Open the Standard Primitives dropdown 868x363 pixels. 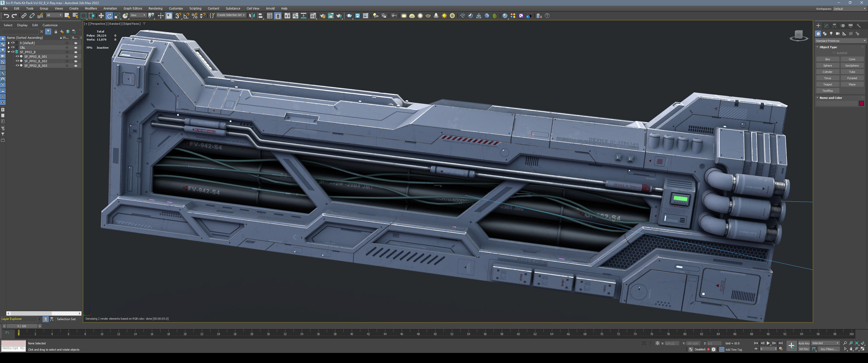840,41
